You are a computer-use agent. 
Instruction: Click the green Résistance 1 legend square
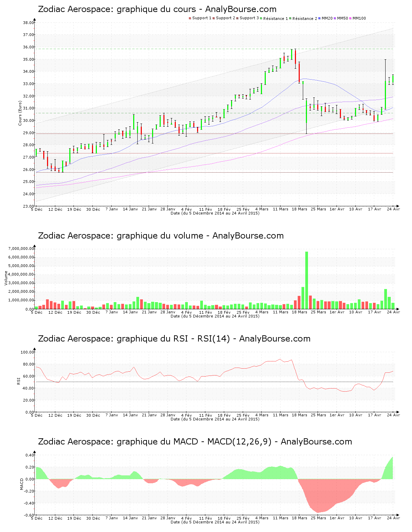261,18
